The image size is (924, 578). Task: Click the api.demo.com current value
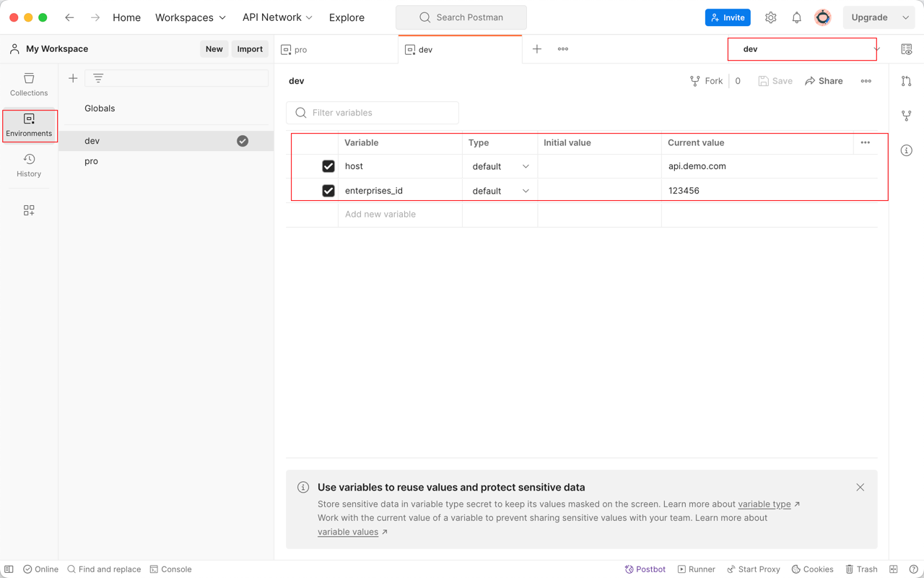point(697,166)
